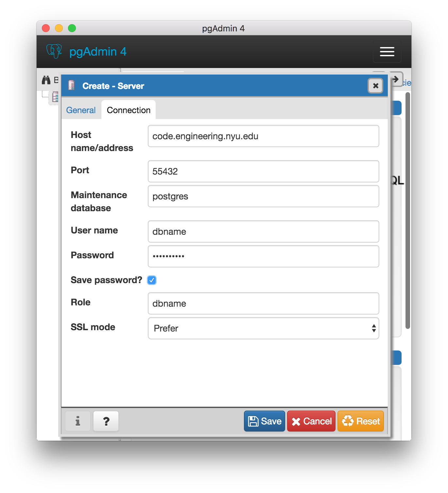The height and width of the screenshot is (493, 448).
Task: Click the server group tree icon
Action: coord(55,97)
